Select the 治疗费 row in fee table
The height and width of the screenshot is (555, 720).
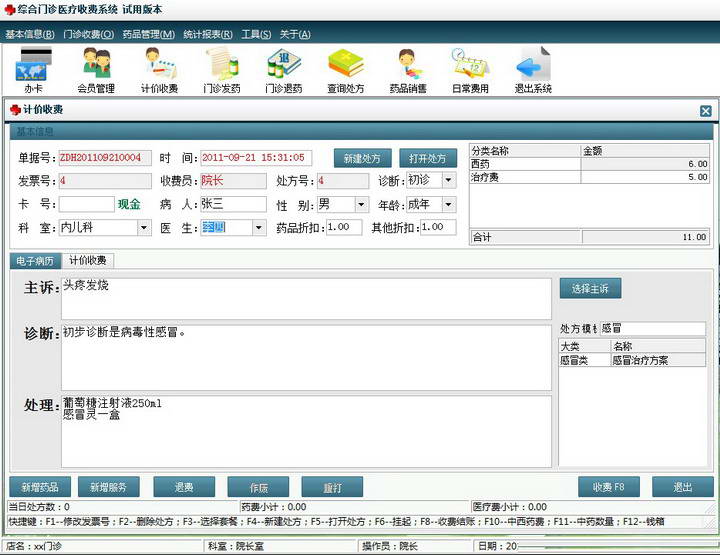[x=590, y=177]
